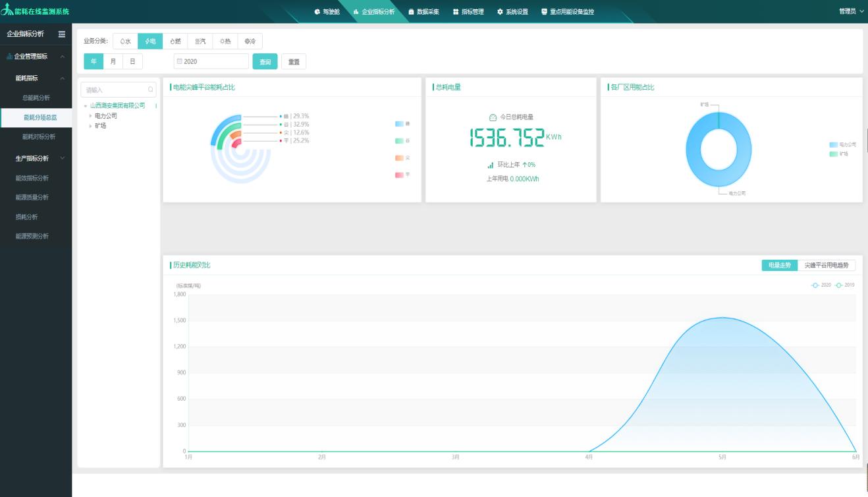Open 能耗对标分析 in the sidebar
The height and width of the screenshot is (497, 868).
39,137
